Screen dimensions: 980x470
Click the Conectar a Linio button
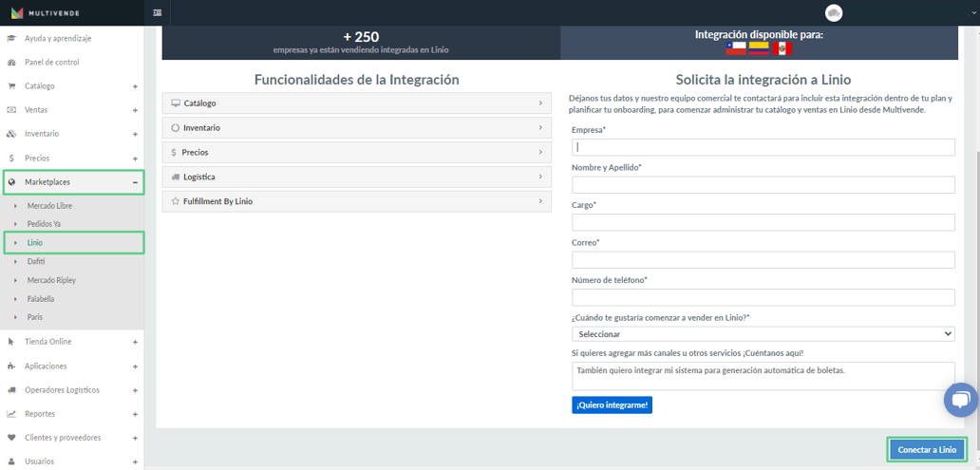(x=927, y=450)
